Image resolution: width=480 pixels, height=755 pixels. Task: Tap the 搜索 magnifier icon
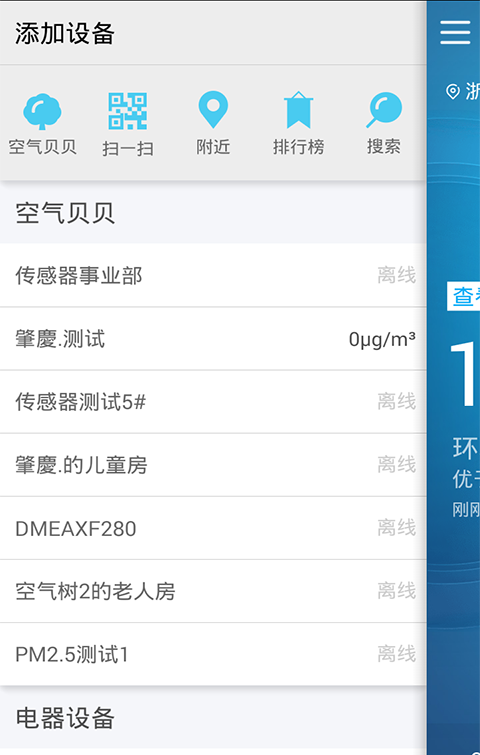coord(384,110)
